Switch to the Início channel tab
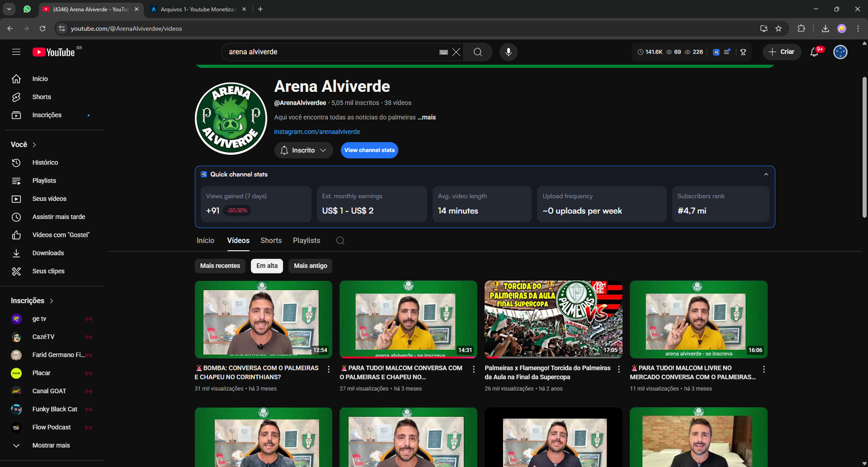The height and width of the screenshot is (467, 868). tap(205, 241)
